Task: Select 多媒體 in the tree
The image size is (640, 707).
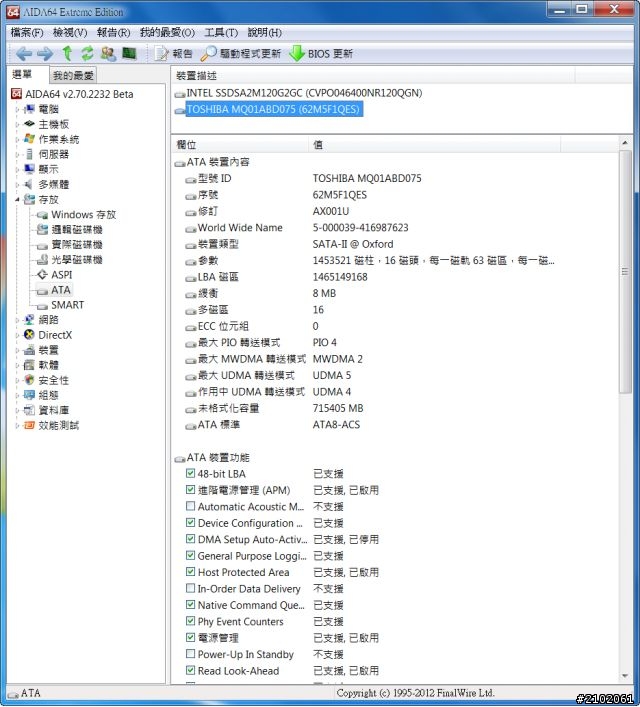Action: click(x=46, y=184)
